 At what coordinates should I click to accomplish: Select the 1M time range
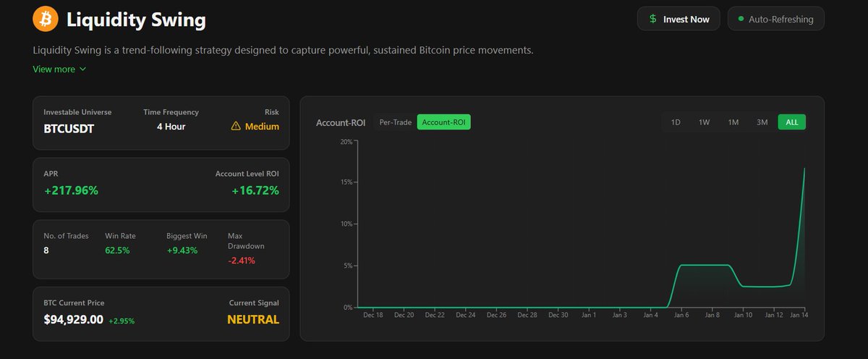pos(733,122)
